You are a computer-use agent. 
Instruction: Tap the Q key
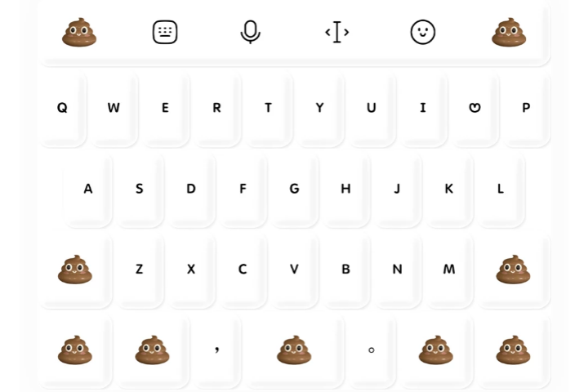coord(62,108)
